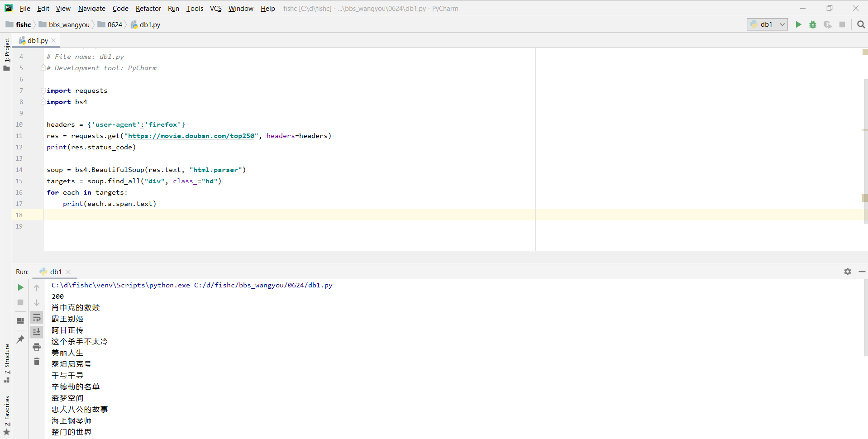
Task: Close the db1.py editor tab
Action: [54, 40]
